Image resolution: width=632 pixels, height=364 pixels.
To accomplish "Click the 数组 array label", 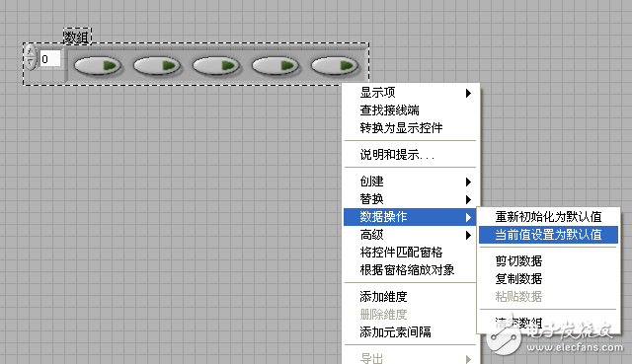I will tap(77, 36).
